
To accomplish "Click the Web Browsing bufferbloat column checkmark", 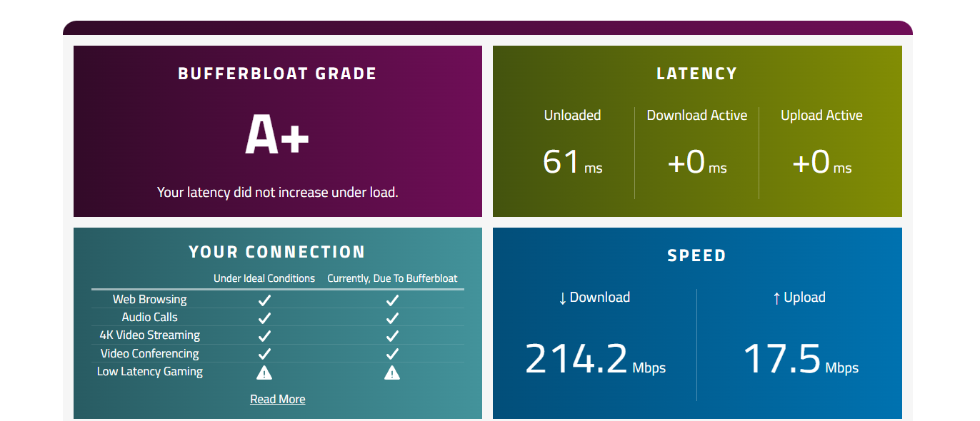I will coord(392,300).
